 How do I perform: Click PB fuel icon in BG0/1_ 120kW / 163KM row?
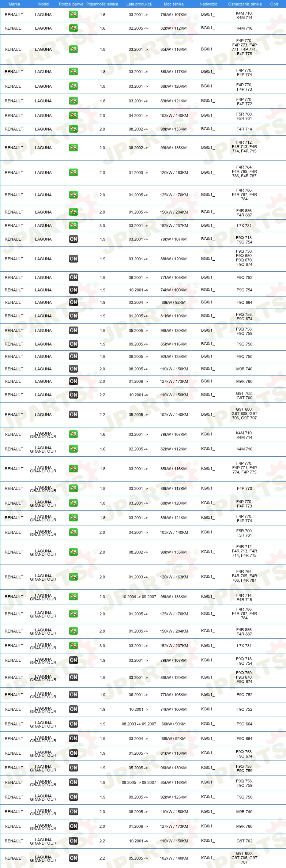coord(74,173)
